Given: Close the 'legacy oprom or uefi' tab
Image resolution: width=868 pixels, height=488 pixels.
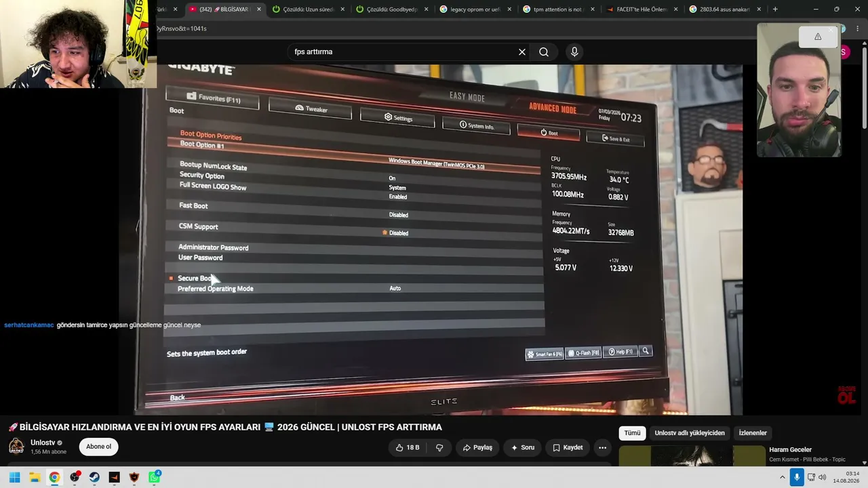Looking at the screenshot, I should [509, 9].
